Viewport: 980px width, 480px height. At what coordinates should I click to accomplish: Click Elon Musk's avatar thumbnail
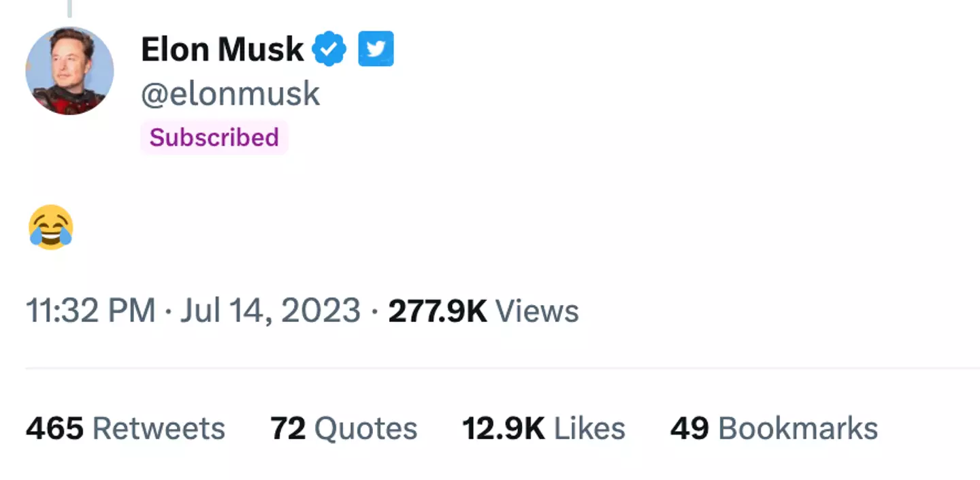[69, 70]
